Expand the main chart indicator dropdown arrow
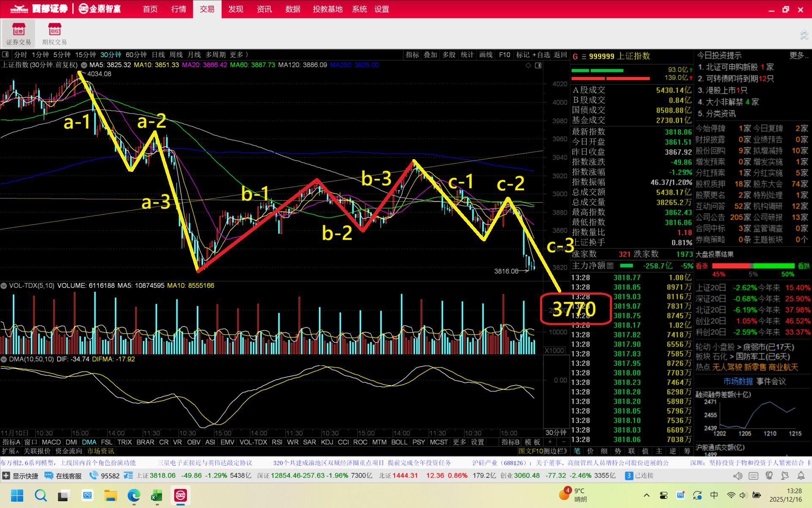This screenshot has height=508, width=812. pyautogui.click(x=84, y=65)
